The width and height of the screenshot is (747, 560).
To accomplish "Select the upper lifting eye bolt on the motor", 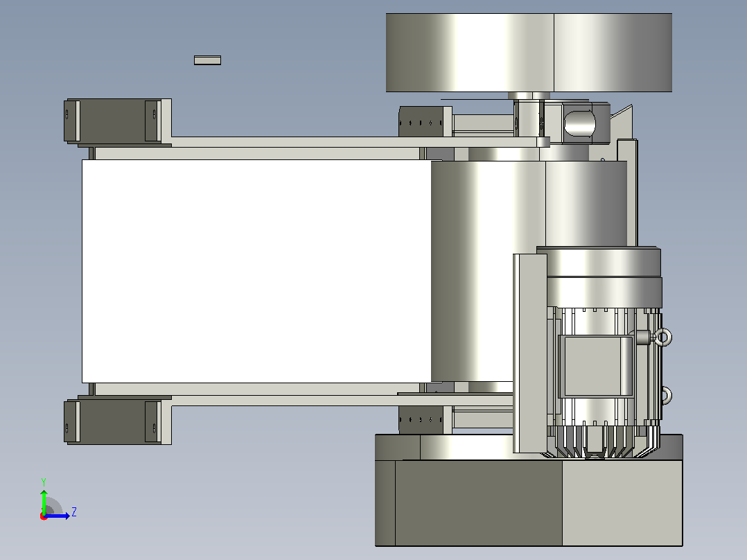I will click(x=662, y=336).
